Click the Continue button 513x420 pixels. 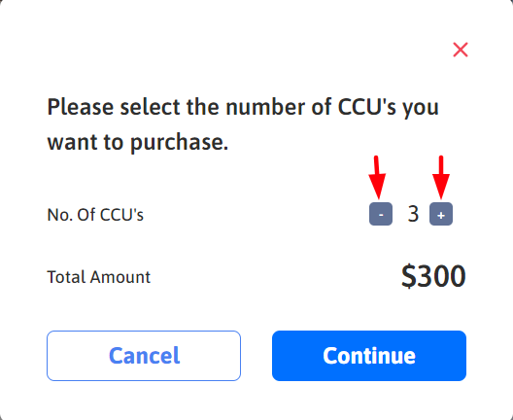click(369, 356)
